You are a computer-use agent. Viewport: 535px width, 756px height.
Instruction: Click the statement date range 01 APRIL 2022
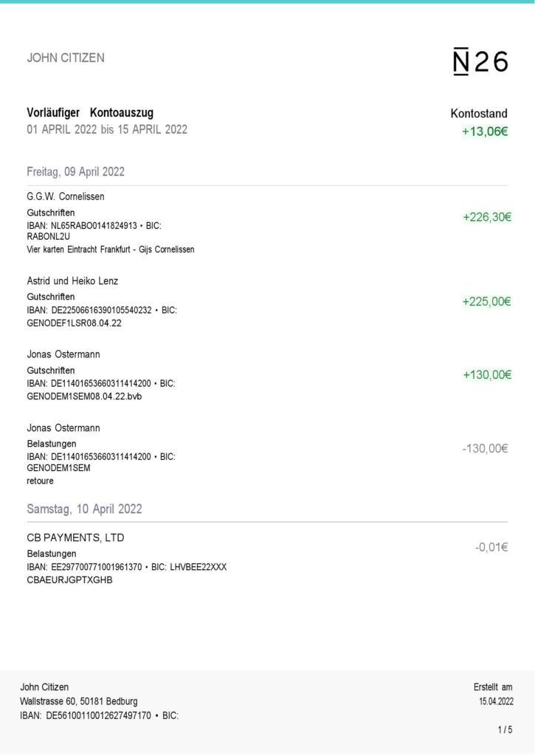pyautogui.click(x=107, y=129)
